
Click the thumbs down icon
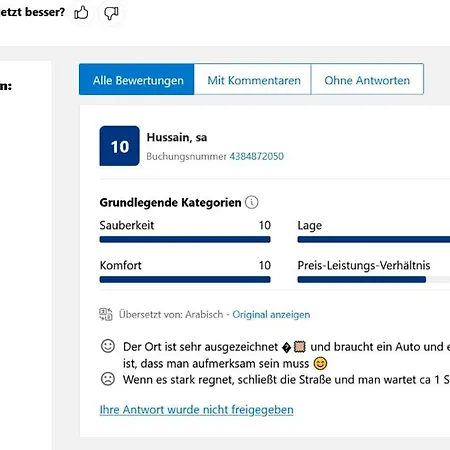coord(111,14)
